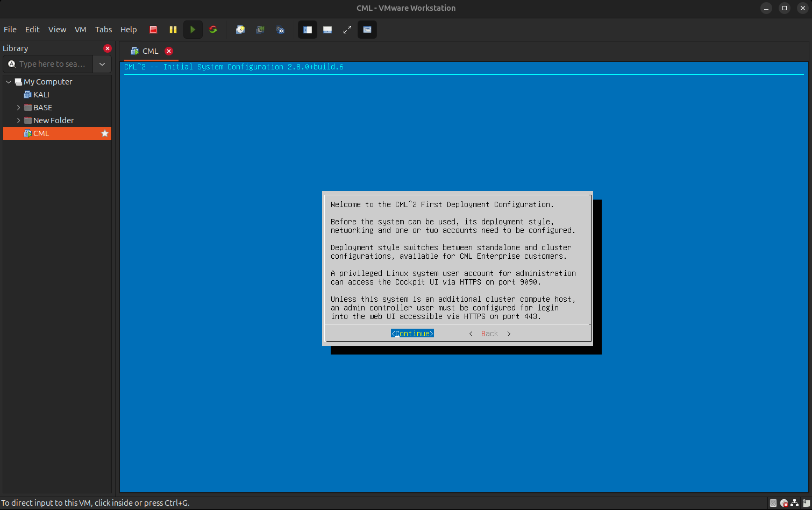
Task: Click the network adapter status bar icon
Action: [x=795, y=504]
